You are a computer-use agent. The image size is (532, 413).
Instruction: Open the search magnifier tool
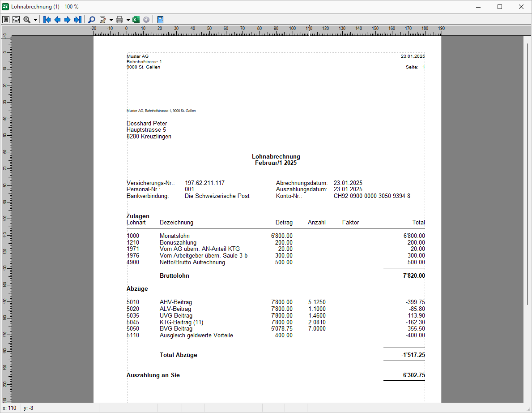[x=91, y=20]
